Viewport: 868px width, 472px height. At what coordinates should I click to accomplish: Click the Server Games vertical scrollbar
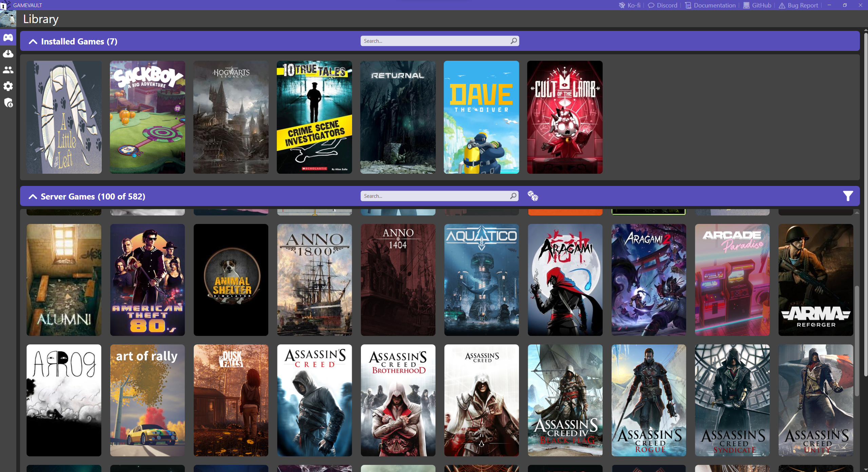[856, 341]
